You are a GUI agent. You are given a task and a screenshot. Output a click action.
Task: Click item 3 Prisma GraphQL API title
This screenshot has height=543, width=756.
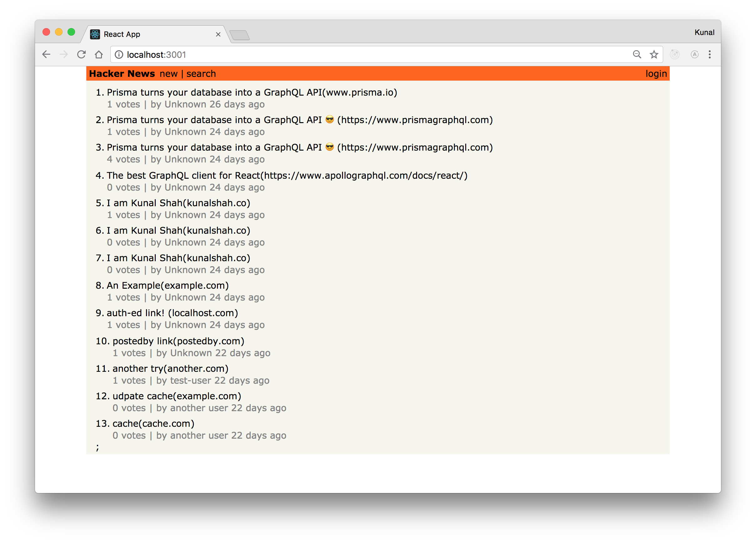coord(300,147)
